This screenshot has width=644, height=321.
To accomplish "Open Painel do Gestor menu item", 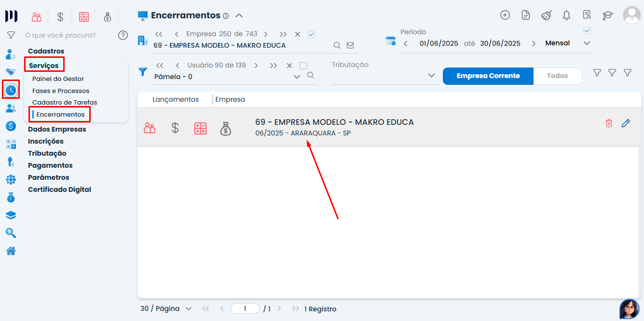I will [58, 79].
